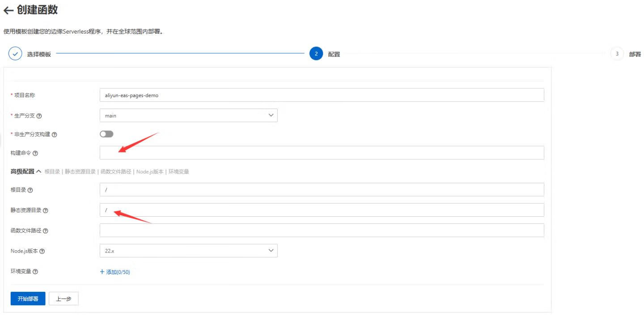
Task: Click help icon beside 根目录
Action: point(30,190)
